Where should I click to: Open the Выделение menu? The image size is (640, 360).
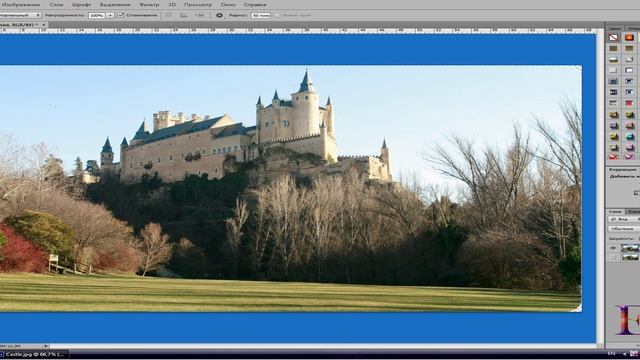(115, 4)
